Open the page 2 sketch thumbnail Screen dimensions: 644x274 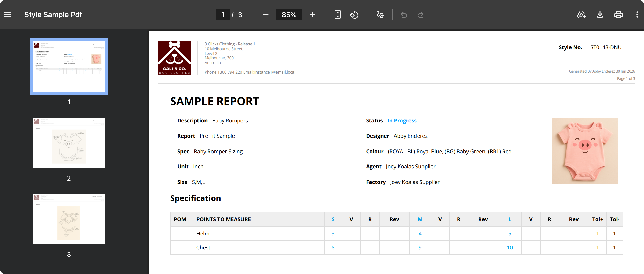coord(69,143)
